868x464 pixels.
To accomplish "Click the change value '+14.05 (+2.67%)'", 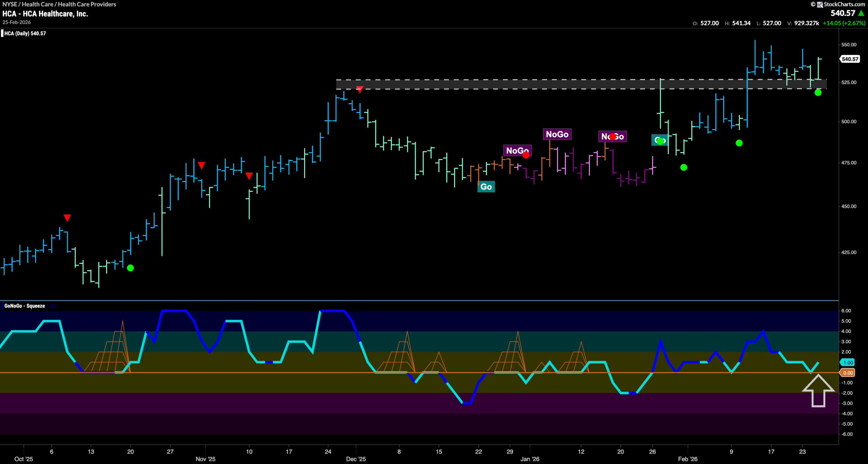I will [844, 23].
